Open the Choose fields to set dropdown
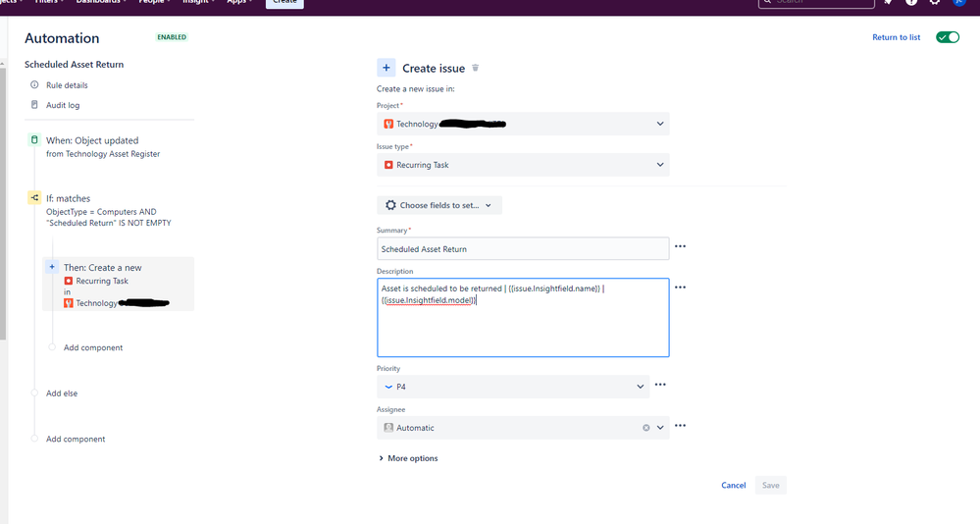Image resolution: width=980 pixels, height=524 pixels. [x=439, y=205]
